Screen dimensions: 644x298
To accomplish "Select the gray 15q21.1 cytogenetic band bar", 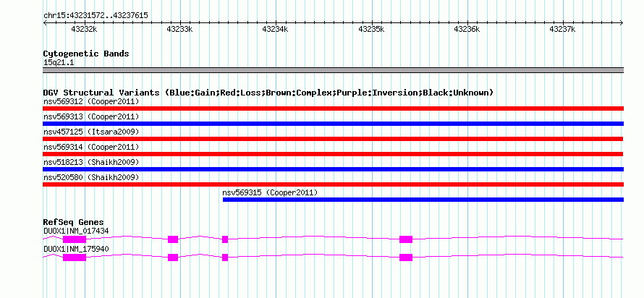I will tap(333, 70).
